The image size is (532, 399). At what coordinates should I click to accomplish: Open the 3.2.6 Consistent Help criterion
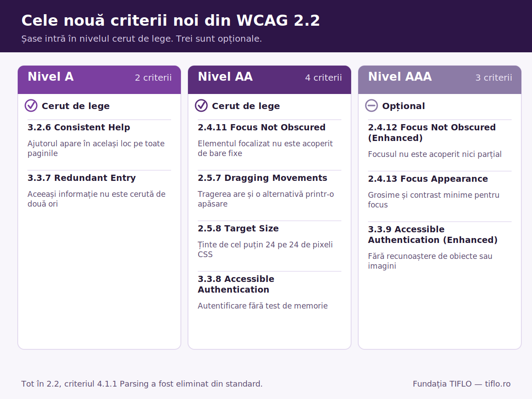[x=79, y=127]
